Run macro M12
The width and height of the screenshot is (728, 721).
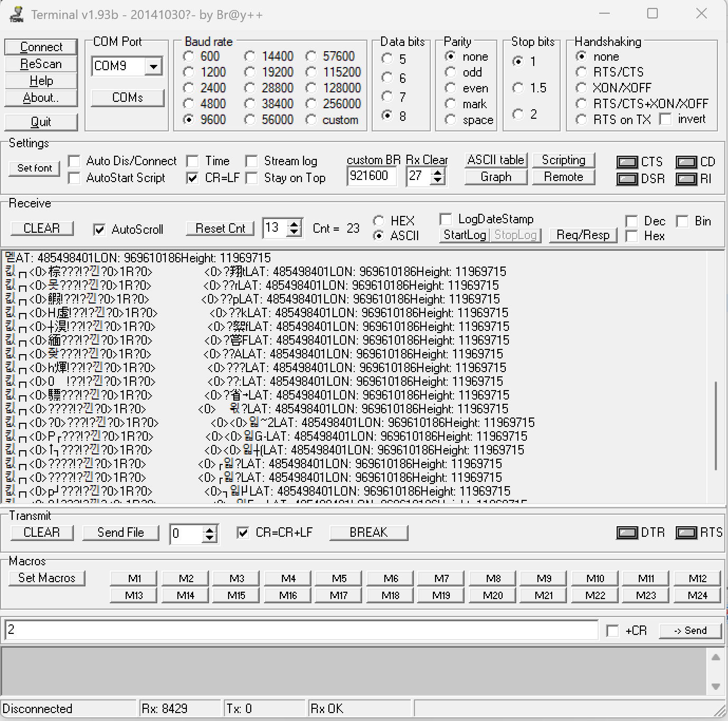point(697,578)
